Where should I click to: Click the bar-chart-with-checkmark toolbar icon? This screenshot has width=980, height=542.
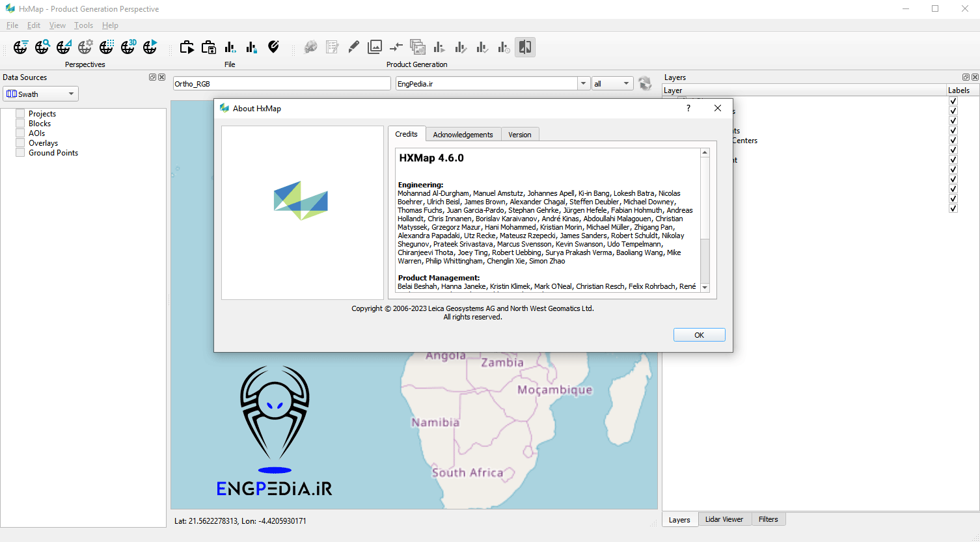click(482, 47)
